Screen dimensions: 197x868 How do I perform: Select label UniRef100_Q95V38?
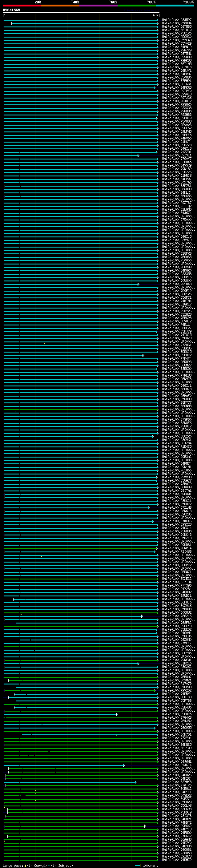(x=177, y=477)
